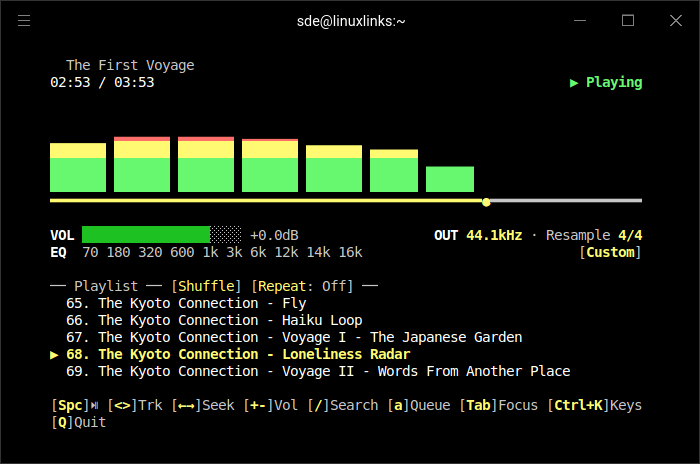This screenshot has height=464, width=700.
Task: Click the green volume level bar
Action: pos(146,235)
